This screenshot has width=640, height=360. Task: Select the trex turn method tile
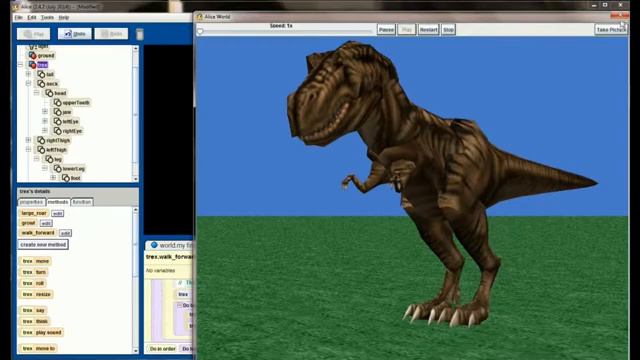tap(34, 272)
